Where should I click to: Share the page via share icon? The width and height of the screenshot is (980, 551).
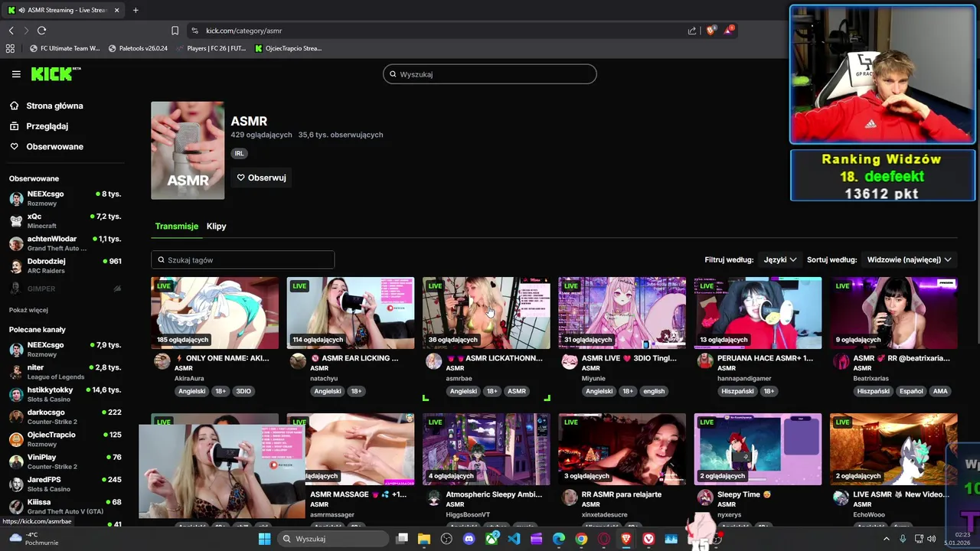coord(692,31)
